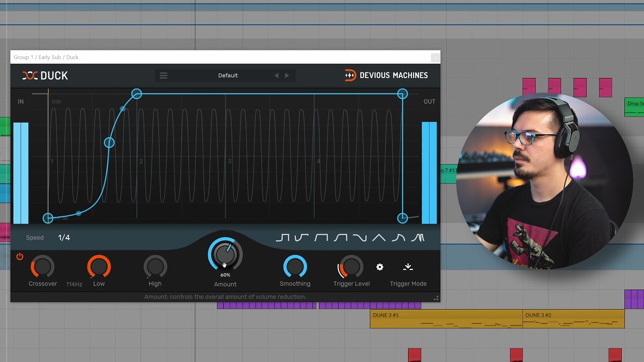Click the Trigger Mode icon
Screen dimensions: 644x362
coord(408,267)
